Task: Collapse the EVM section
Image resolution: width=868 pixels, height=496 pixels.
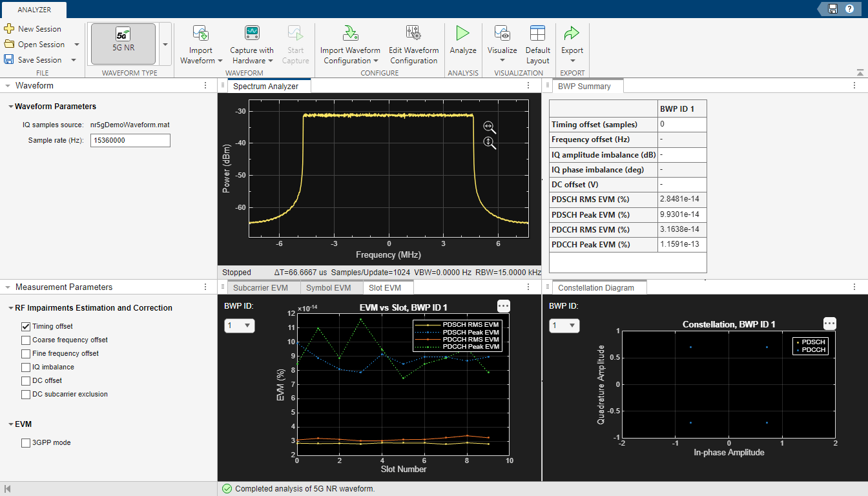Action: click(11, 424)
